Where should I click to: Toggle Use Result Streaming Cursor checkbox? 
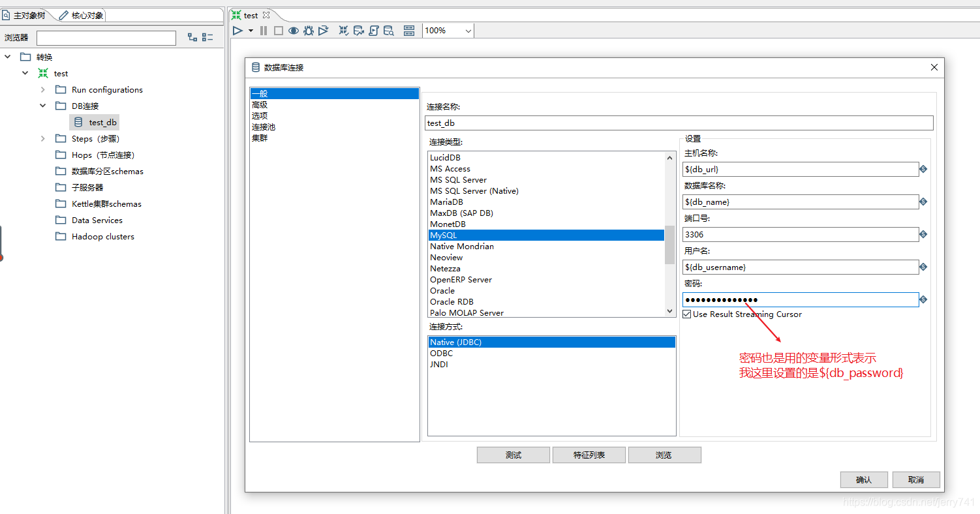click(687, 314)
